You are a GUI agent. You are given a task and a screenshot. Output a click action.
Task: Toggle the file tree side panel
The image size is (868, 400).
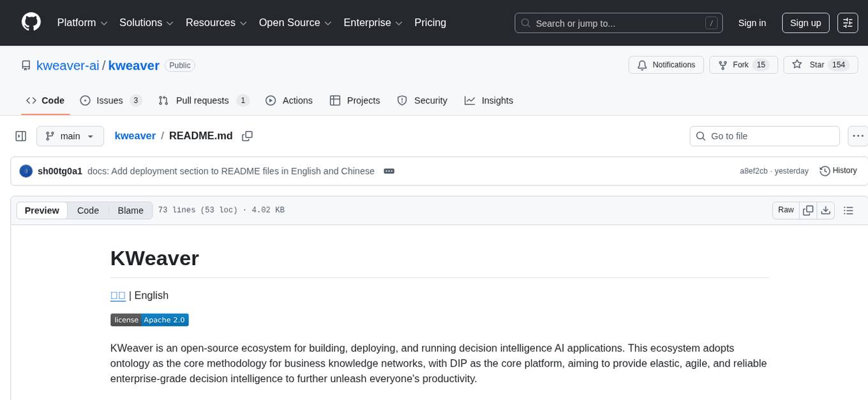click(21, 136)
